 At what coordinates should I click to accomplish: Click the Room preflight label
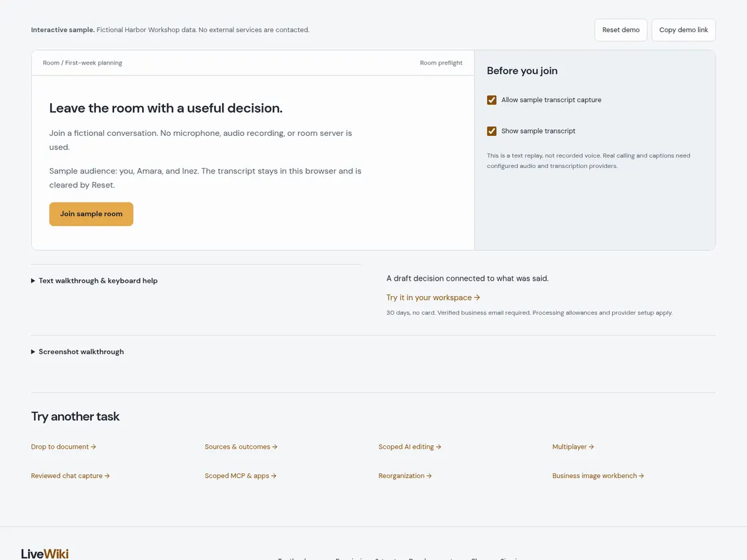[441, 63]
